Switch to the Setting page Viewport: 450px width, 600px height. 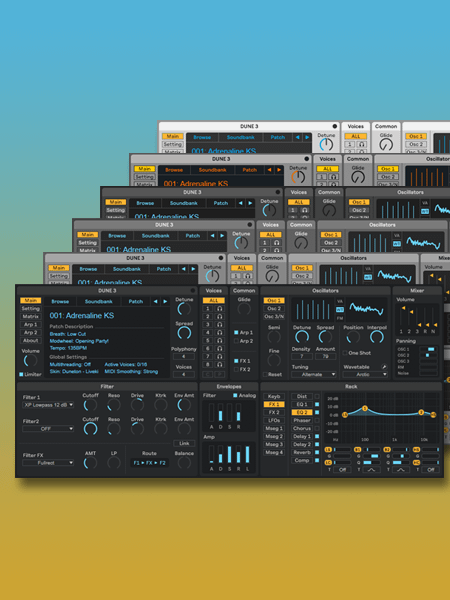coord(31,308)
